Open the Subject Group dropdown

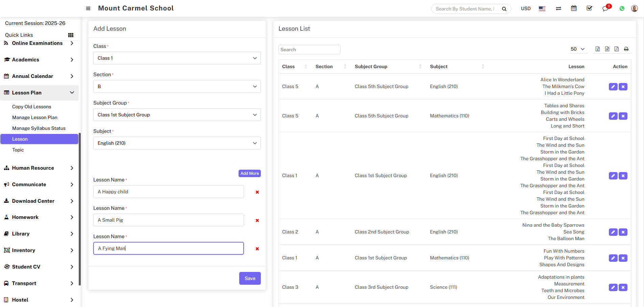pyautogui.click(x=177, y=115)
